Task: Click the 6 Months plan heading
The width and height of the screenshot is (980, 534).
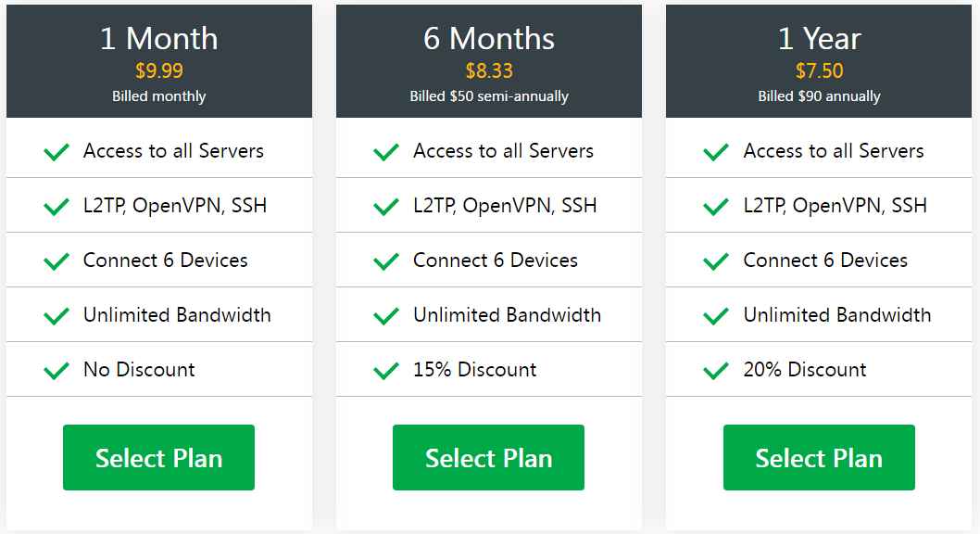Action: [489, 39]
